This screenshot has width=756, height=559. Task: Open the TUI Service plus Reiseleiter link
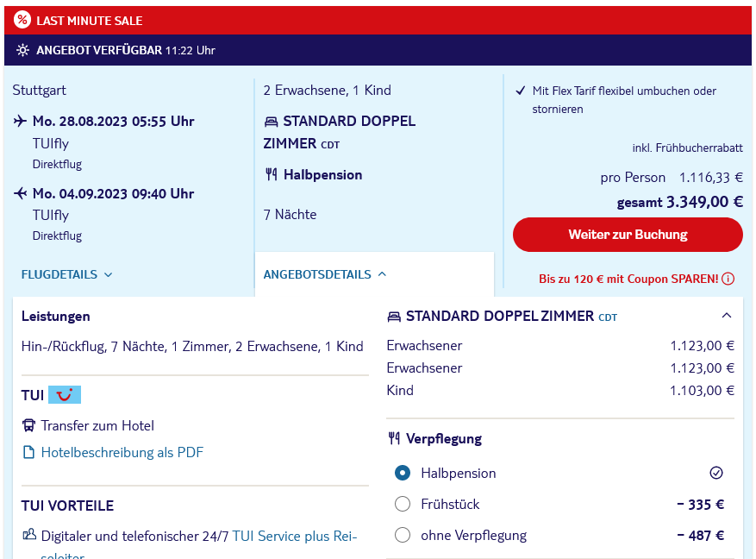pos(293,536)
